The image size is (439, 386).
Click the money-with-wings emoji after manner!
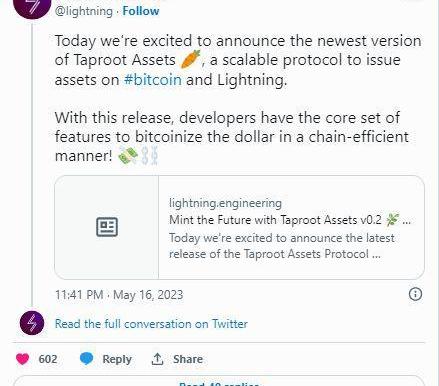[x=128, y=155]
